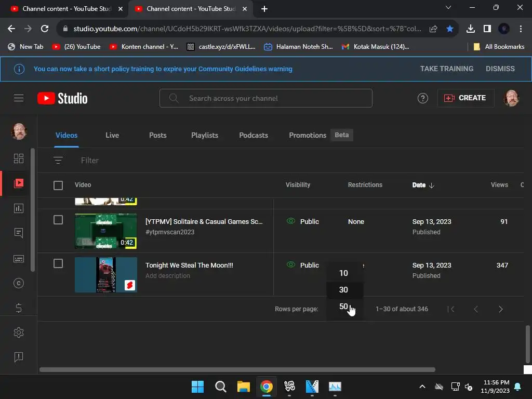The width and height of the screenshot is (532, 399).
Task: Check the Solitaire & Casual Games video checkbox
Action: (x=58, y=220)
